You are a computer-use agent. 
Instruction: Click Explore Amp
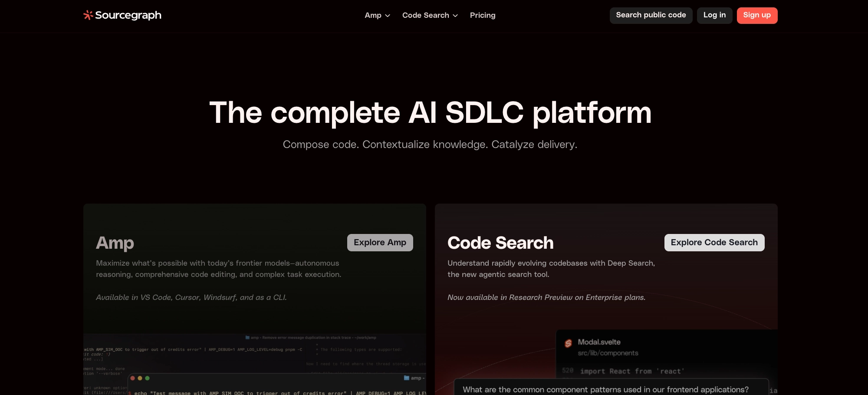pyautogui.click(x=380, y=242)
